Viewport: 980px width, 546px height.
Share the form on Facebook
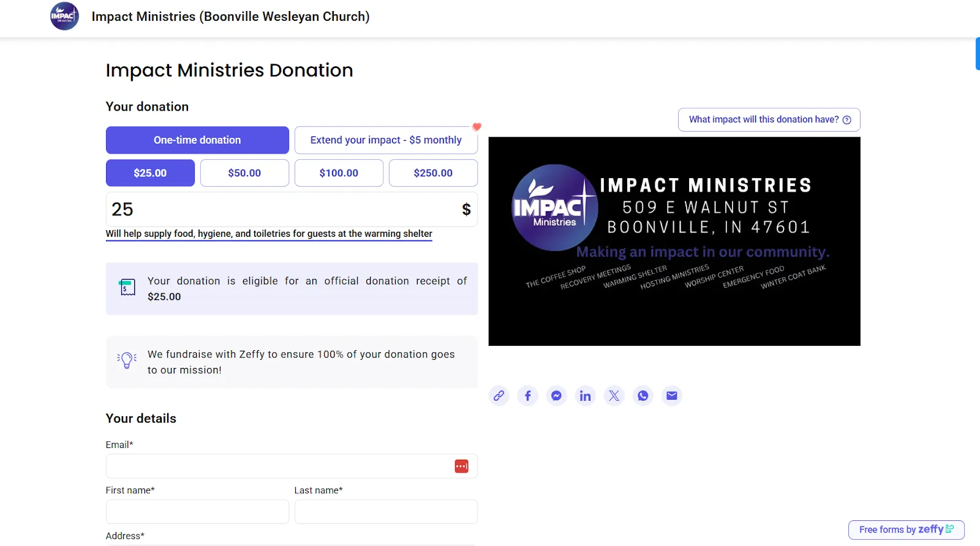[528, 395]
